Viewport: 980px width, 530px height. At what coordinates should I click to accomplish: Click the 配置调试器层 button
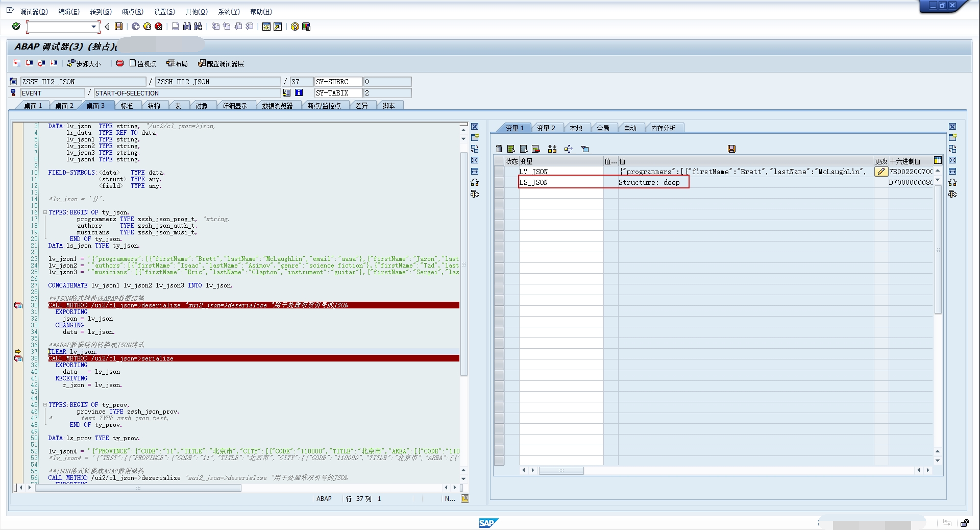pyautogui.click(x=221, y=63)
